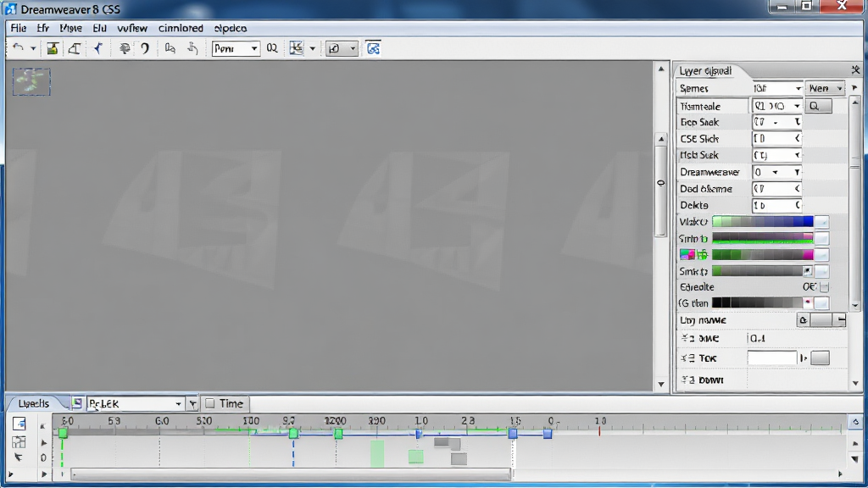Click the top icon in timeline left column
The image size is (868, 488).
pos(19,424)
